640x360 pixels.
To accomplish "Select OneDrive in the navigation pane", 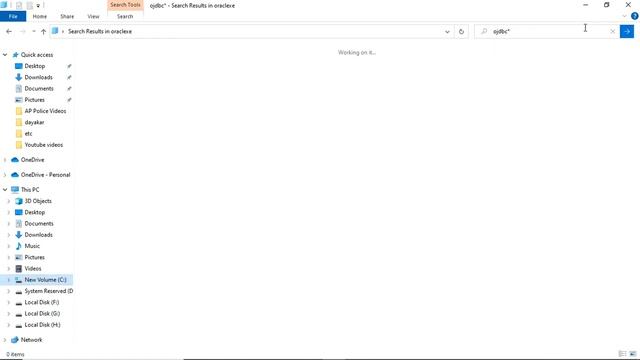I will (x=32, y=160).
